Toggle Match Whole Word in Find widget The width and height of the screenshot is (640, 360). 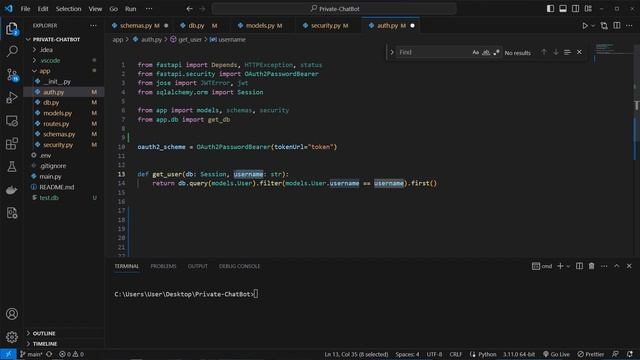pyautogui.click(x=486, y=52)
